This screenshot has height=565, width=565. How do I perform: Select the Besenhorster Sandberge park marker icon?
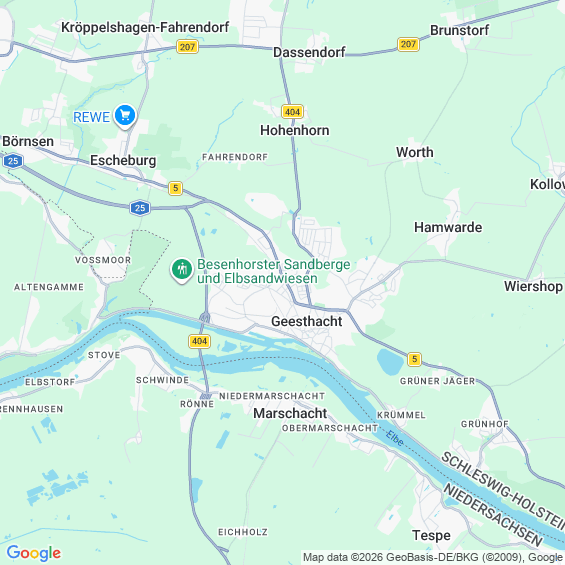(x=182, y=270)
